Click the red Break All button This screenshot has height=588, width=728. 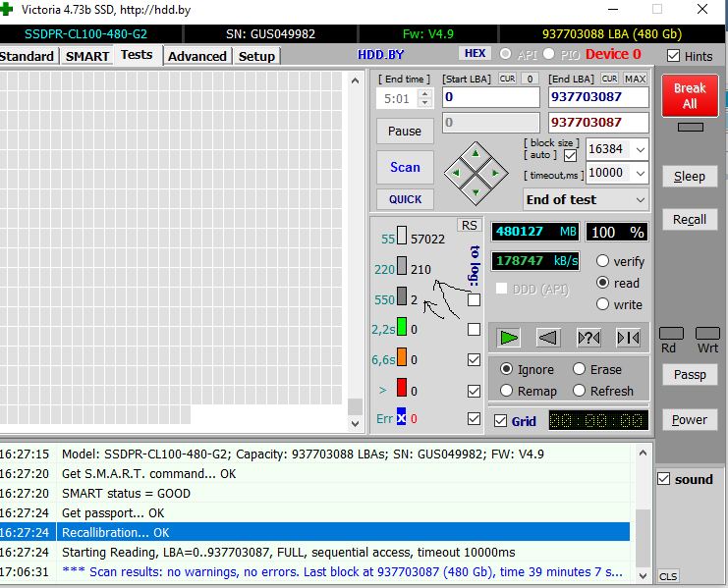click(690, 95)
